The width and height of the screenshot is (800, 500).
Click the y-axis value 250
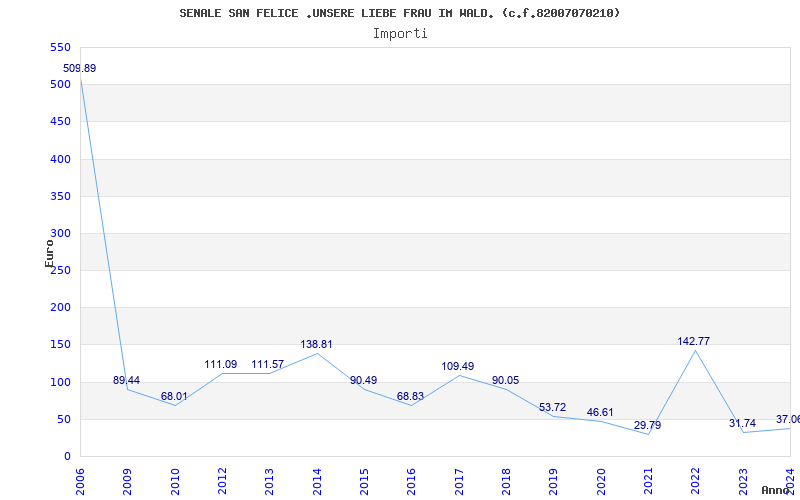coord(60,271)
